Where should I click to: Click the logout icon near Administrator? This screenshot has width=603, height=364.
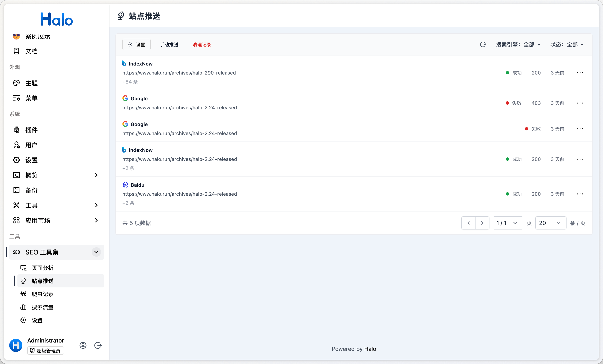point(98,345)
